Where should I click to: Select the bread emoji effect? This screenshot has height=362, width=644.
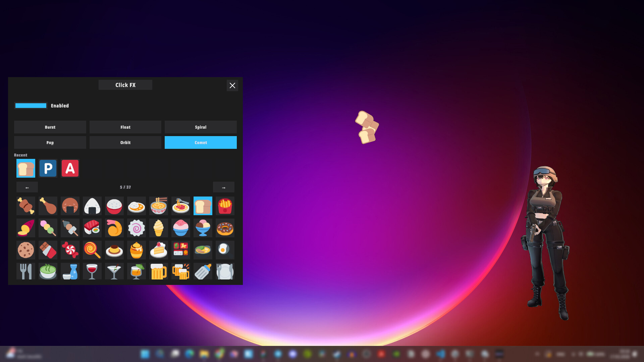pos(203,206)
